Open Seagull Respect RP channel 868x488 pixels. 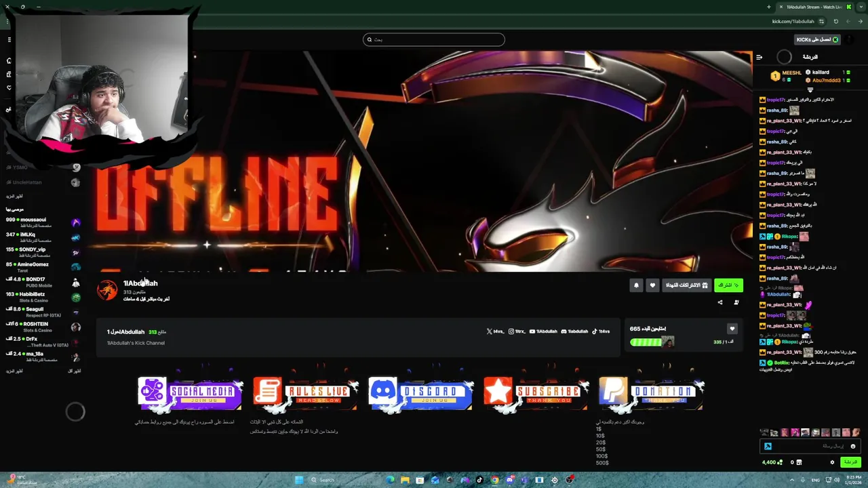click(42, 312)
